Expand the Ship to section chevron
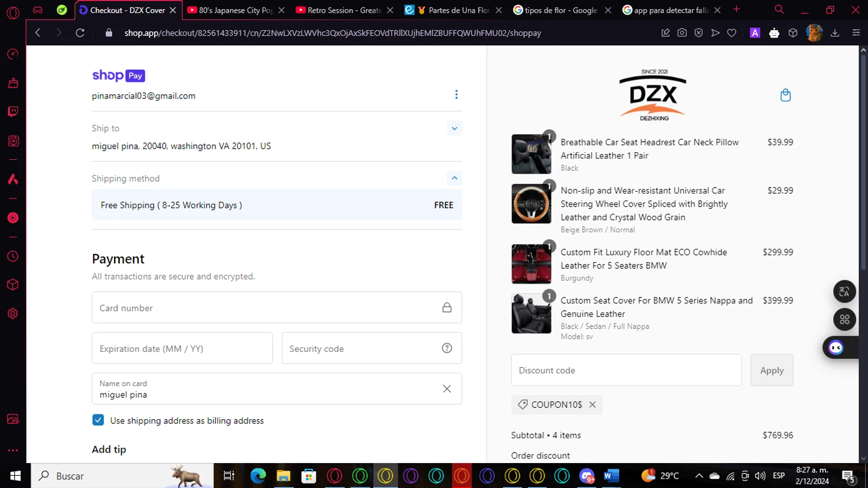This screenshot has height=488, width=868. coord(454,129)
